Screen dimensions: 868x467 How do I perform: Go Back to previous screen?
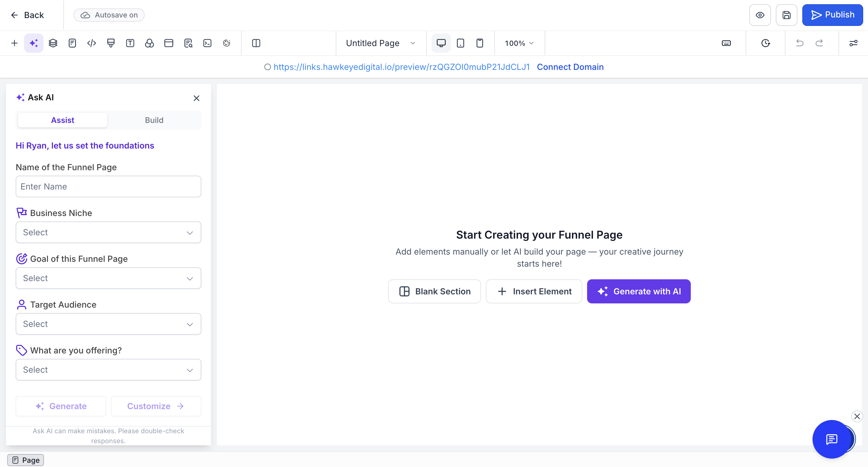pos(27,15)
